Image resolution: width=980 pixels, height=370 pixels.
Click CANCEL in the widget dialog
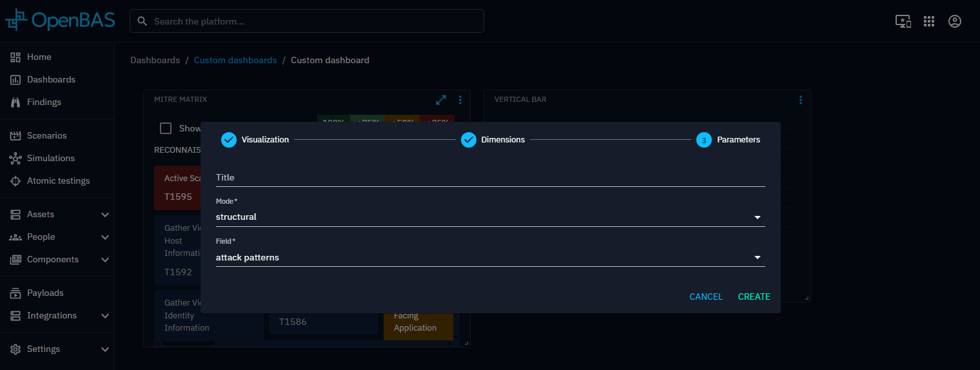[706, 297]
